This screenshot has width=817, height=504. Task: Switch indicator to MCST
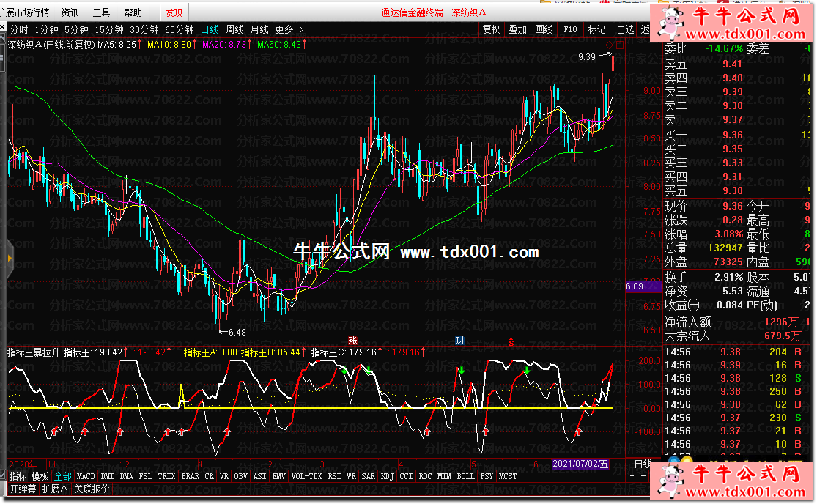coord(508,476)
